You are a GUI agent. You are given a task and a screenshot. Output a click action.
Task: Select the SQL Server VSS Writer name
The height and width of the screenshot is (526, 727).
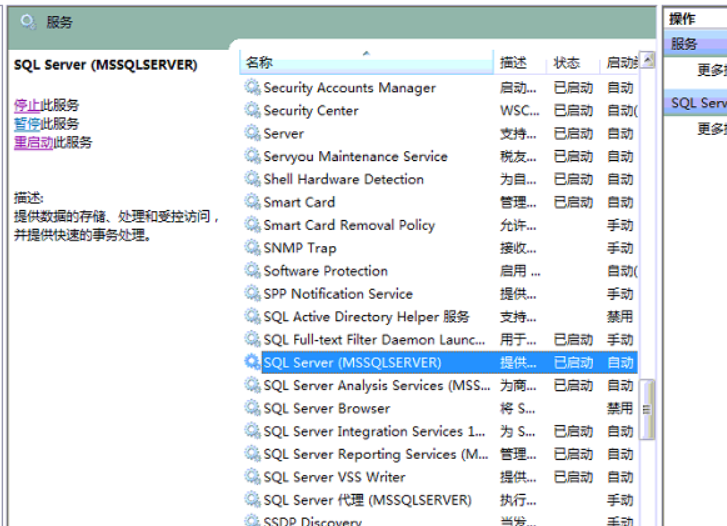(334, 477)
